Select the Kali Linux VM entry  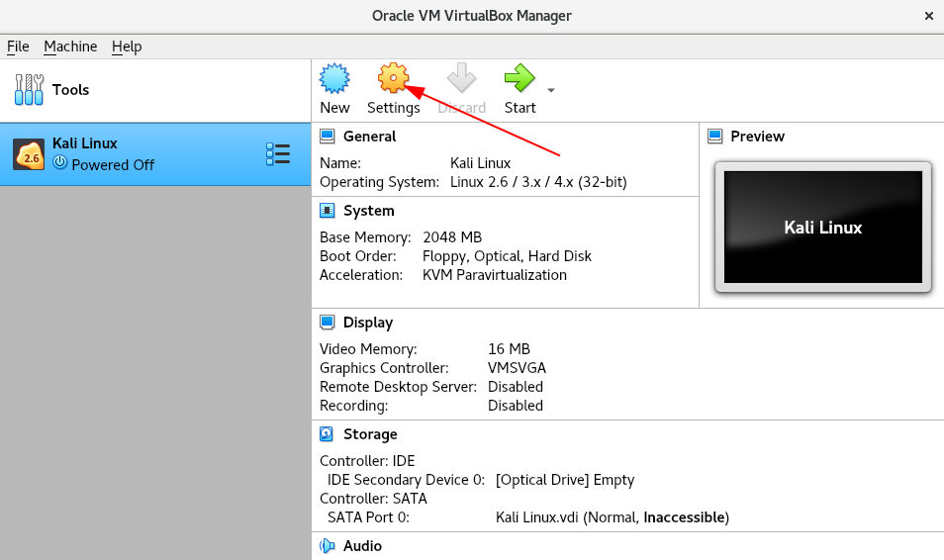click(x=155, y=154)
